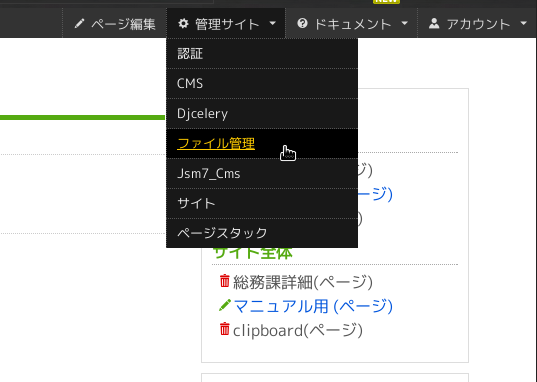Click 総務課詳細(ページ) entry text
Image resolution: width=537 pixels, height=382 pixels.
point(303,282)
